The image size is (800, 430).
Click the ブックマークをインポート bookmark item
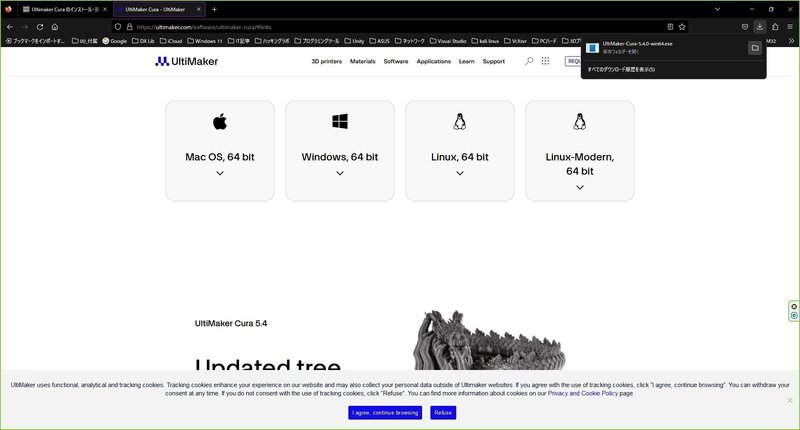point(35,41)
